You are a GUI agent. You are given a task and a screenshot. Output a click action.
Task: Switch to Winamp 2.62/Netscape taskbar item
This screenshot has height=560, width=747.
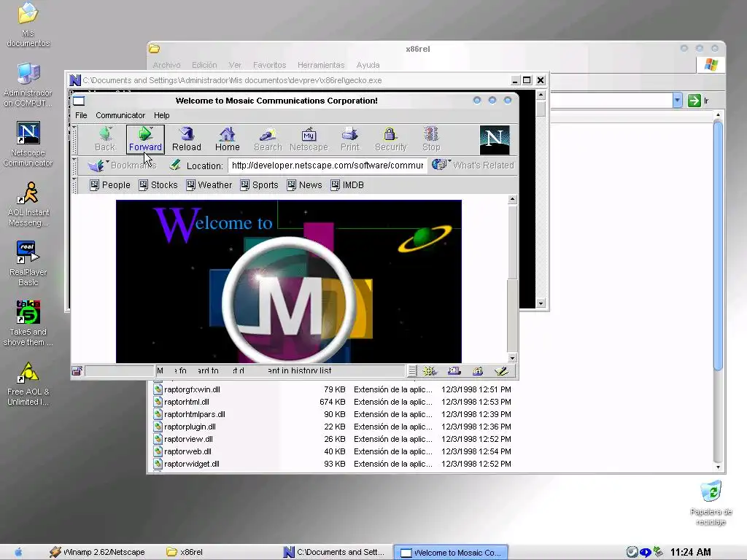point(98,552)
